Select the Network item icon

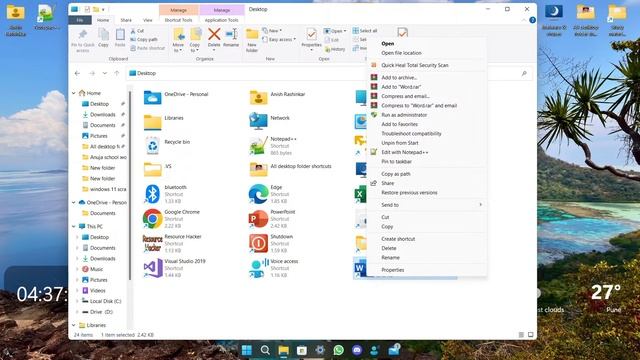pyautogui.click(x=258, y=121)
